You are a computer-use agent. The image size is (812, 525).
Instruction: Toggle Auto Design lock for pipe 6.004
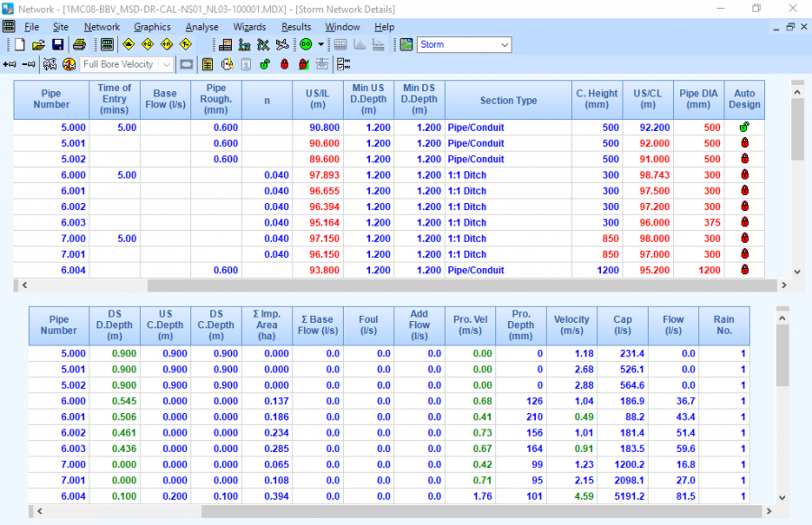coord(744,270)
